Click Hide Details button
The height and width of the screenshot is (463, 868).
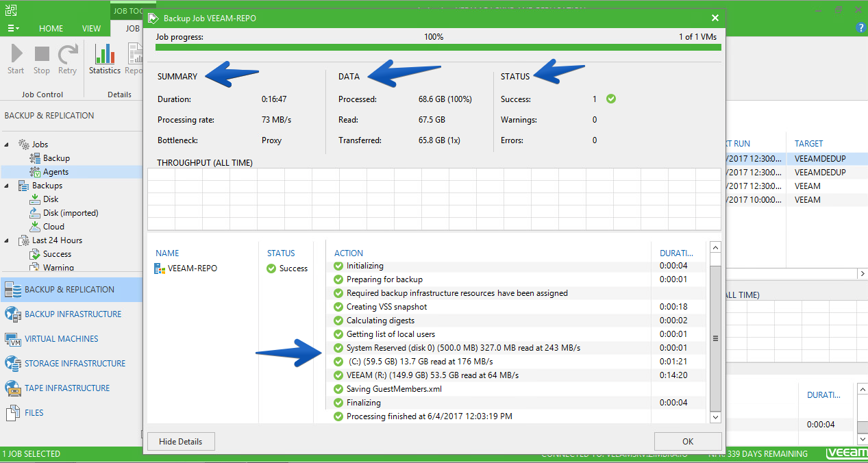point(181,442)
